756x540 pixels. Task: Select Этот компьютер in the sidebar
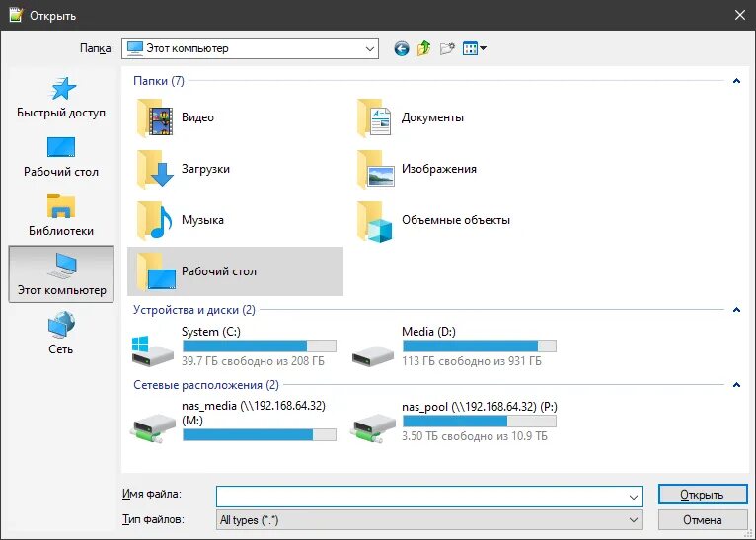[61, 274]
